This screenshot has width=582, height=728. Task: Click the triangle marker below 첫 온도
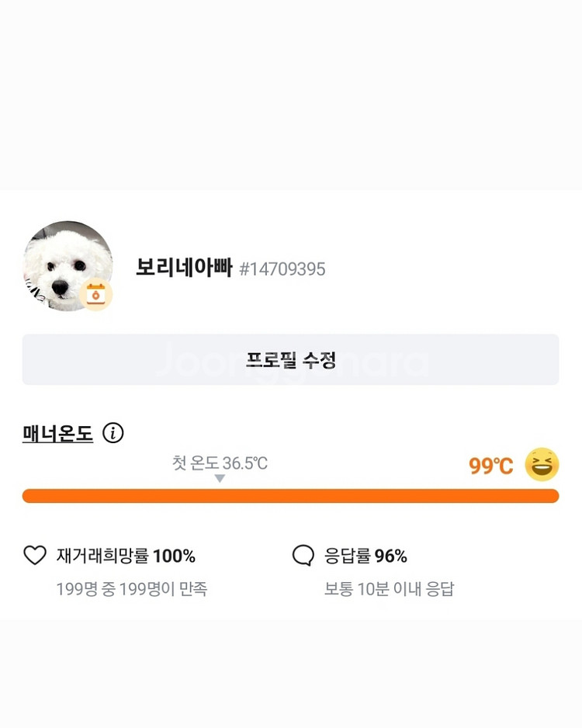220,479
